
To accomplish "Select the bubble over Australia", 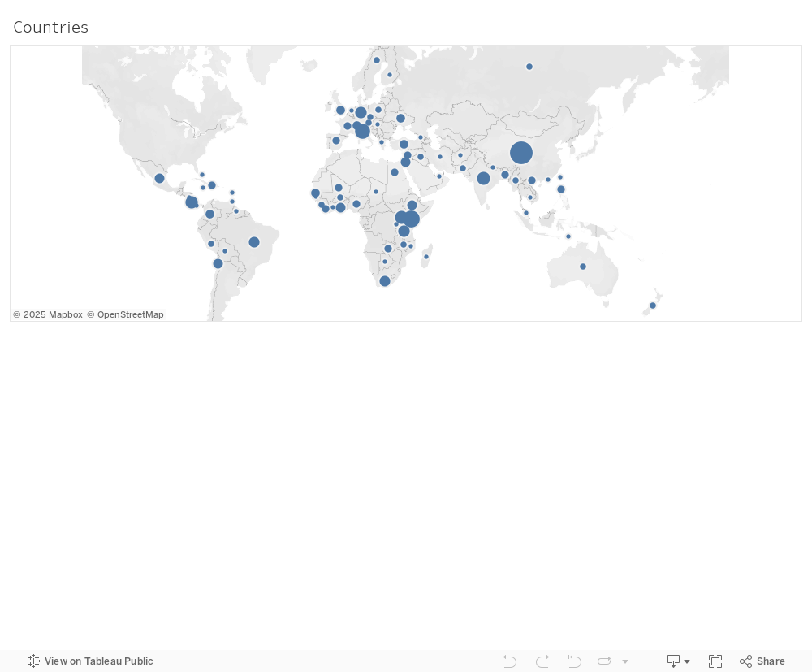I will (583, 267).
